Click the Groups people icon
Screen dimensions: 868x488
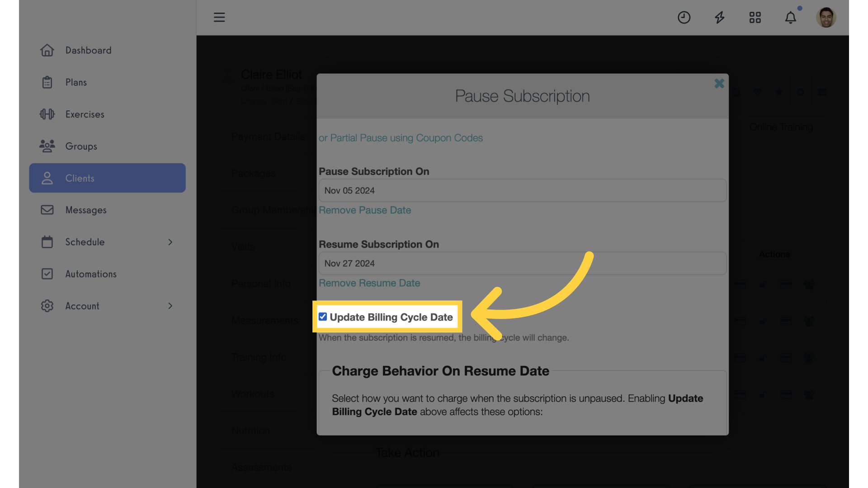pos(47,146)
